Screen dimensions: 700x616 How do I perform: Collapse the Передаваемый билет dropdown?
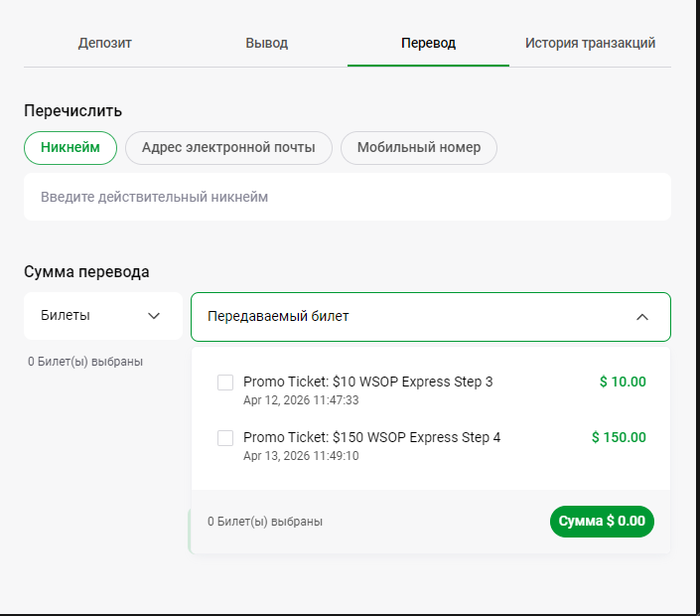click(x=430, y=316)
